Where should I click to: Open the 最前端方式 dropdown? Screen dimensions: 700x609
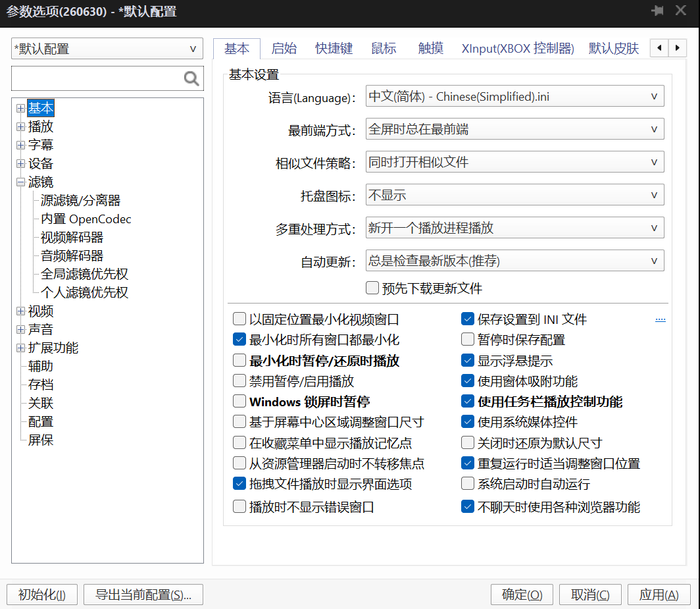[x=514, y=129]
